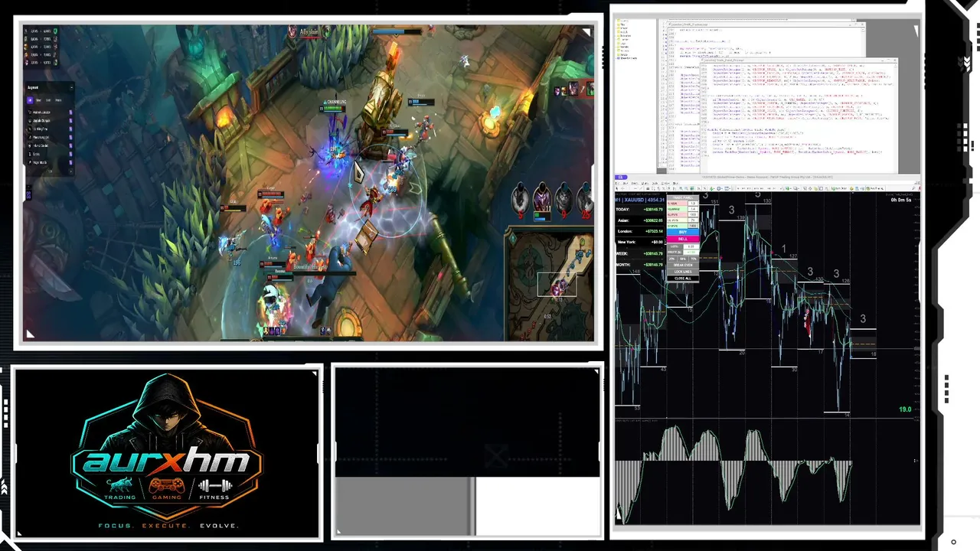The width and height of the screenshot is (980, 551).
Task: Click the Asian session profit row
Action: click(640, 220)
